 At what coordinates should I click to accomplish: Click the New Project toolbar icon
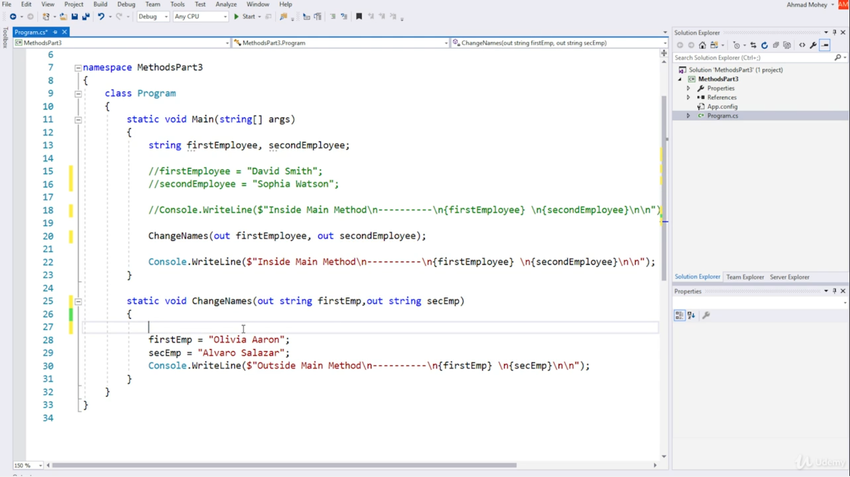coord(46,17)
